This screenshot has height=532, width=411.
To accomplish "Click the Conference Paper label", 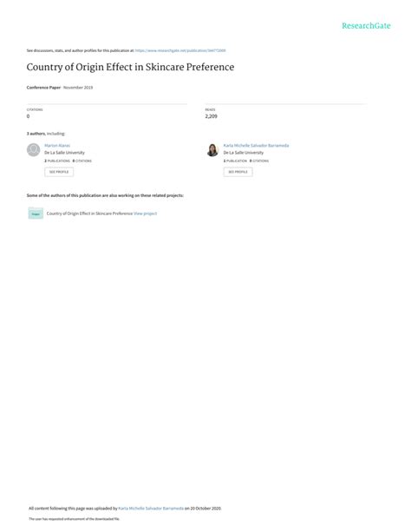I will tap(43, 88).
